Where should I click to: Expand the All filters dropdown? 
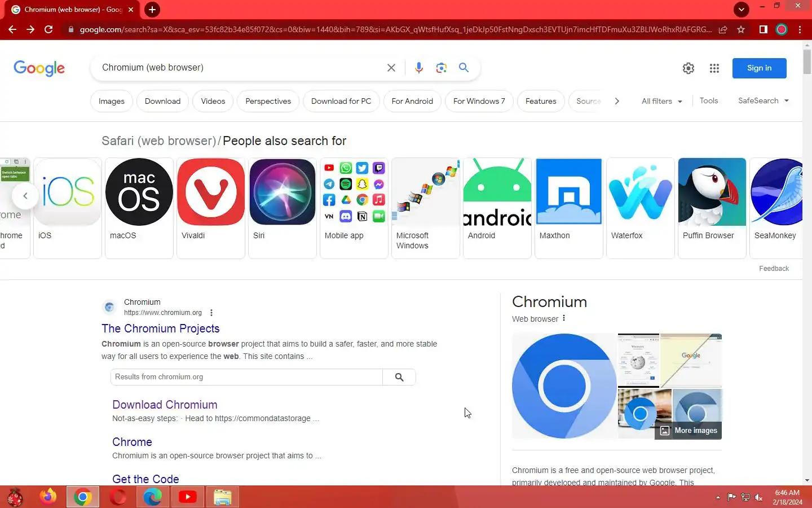pyautogui.click(x=662, y=101)
